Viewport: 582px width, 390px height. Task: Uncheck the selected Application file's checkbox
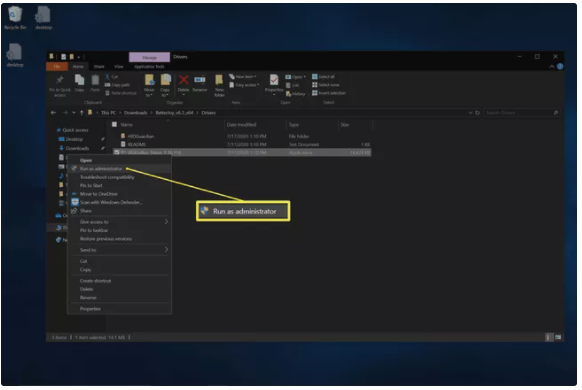point(117,153)
